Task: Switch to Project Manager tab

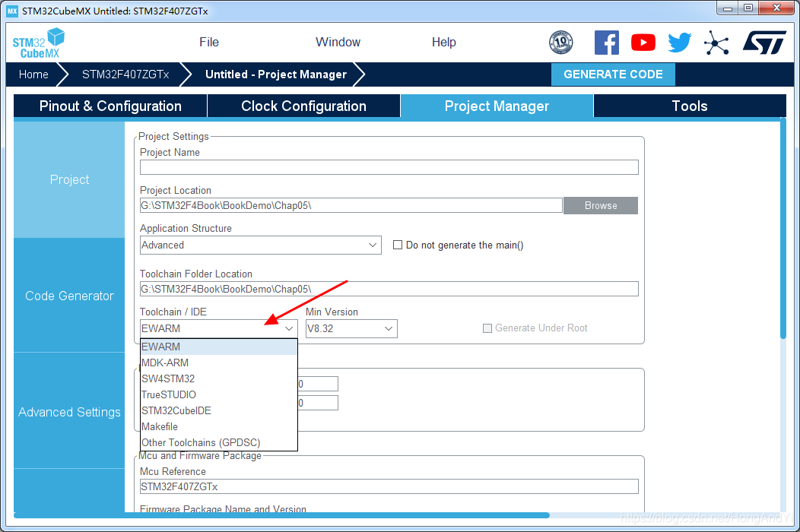Action: pos(497,106)
